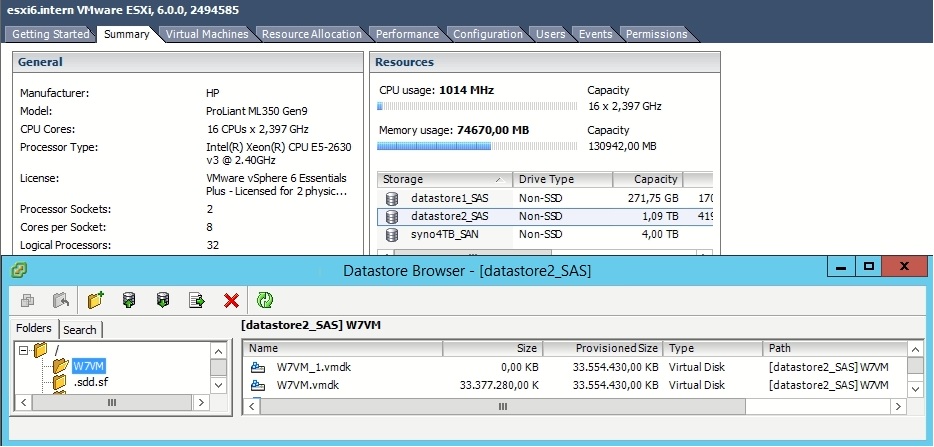Click folder tree horizontal scroll left arrow
Image resolution: width=934 pixels, height=447 pixels.
pyautogui.click(x=23, y=403)
